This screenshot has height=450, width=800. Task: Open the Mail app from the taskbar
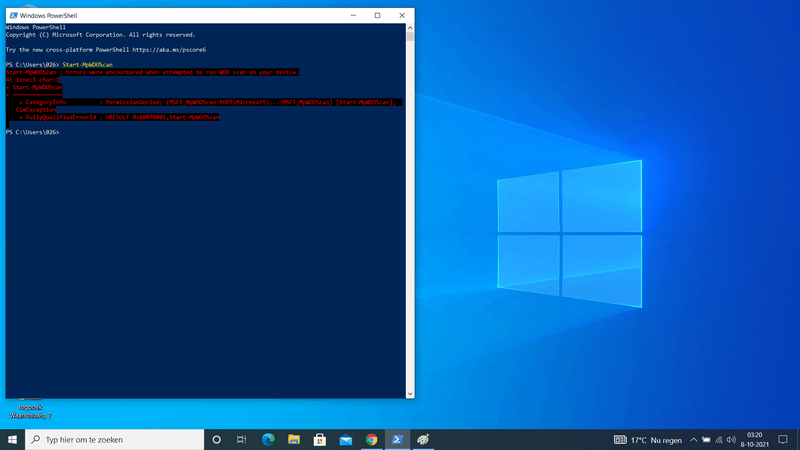[x=346, y=439]
